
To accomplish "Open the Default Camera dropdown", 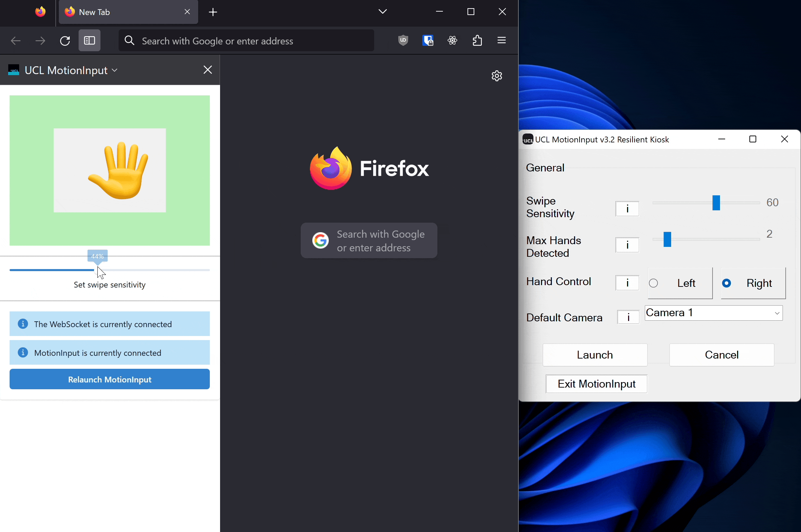I will tap(714, 313).
